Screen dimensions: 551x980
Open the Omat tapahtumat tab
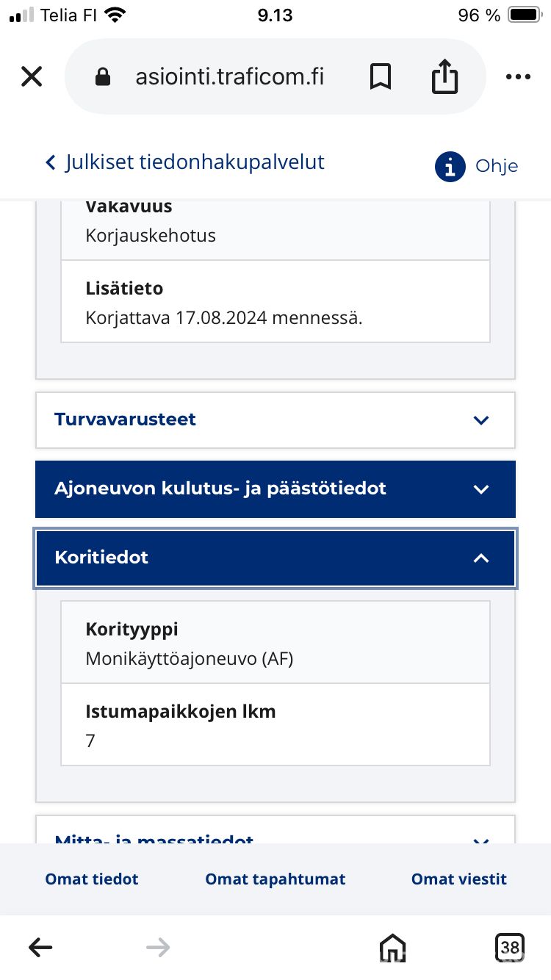(x=275, y=879)
